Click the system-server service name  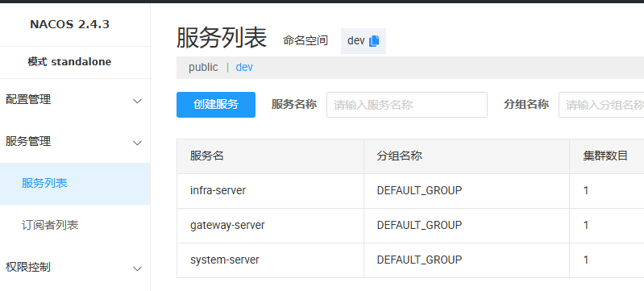coord(225,260)
